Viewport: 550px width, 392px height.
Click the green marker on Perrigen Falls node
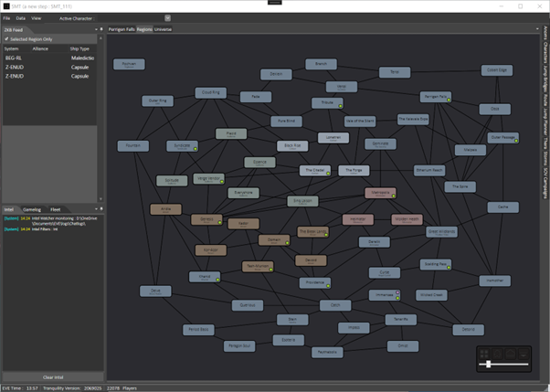[447, 101]
